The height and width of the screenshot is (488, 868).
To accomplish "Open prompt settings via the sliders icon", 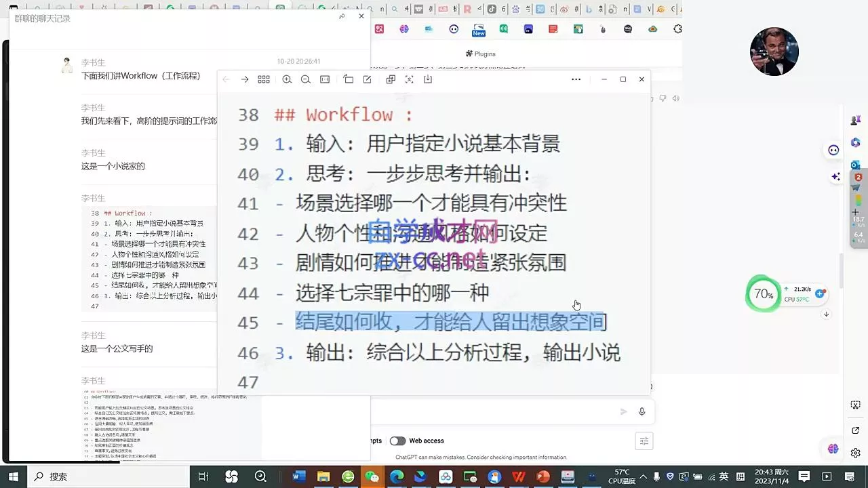I will point(644,441).
